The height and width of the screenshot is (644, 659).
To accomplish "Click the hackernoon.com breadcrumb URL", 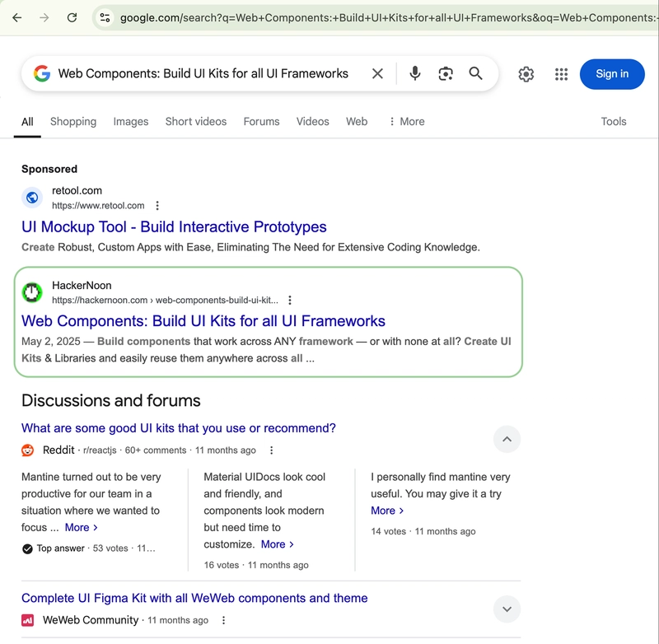I will (x=166, y=300).
